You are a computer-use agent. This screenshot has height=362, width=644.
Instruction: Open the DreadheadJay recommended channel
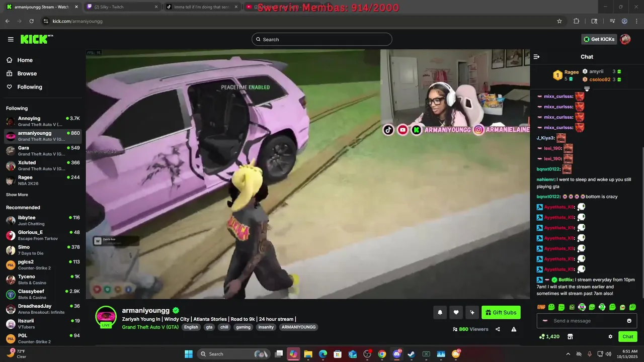pyautogui.click(x=43, y=309)
